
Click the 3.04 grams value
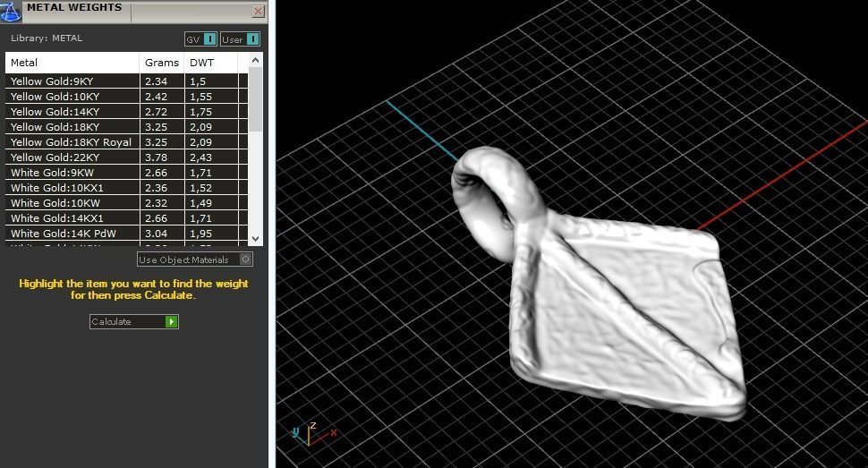[156, 234]
